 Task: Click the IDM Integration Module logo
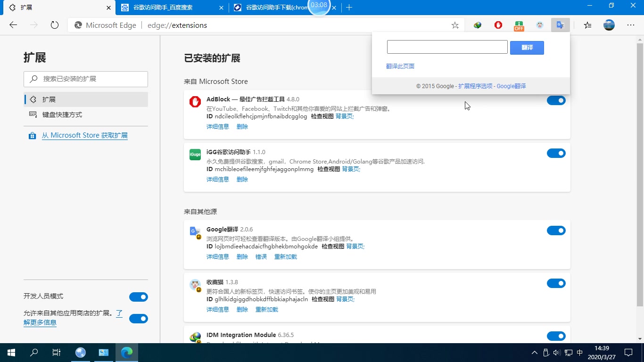tap(195, 337)
